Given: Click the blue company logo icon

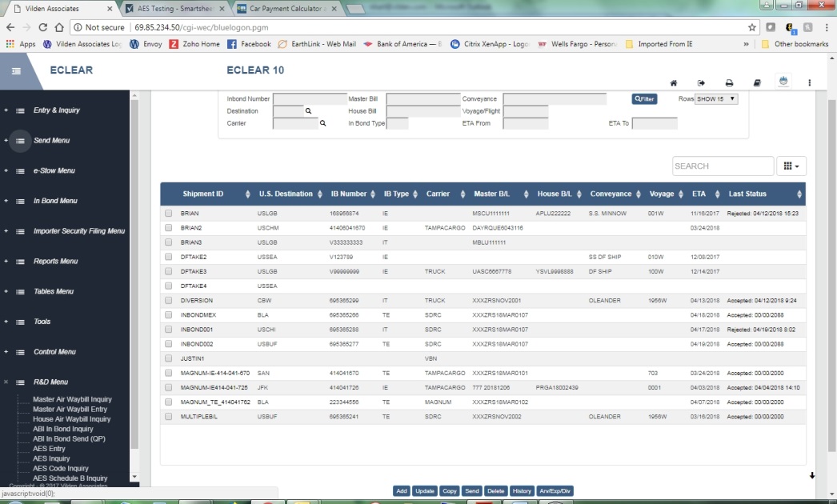Looking at the screenshot, I should click(783, 81).
